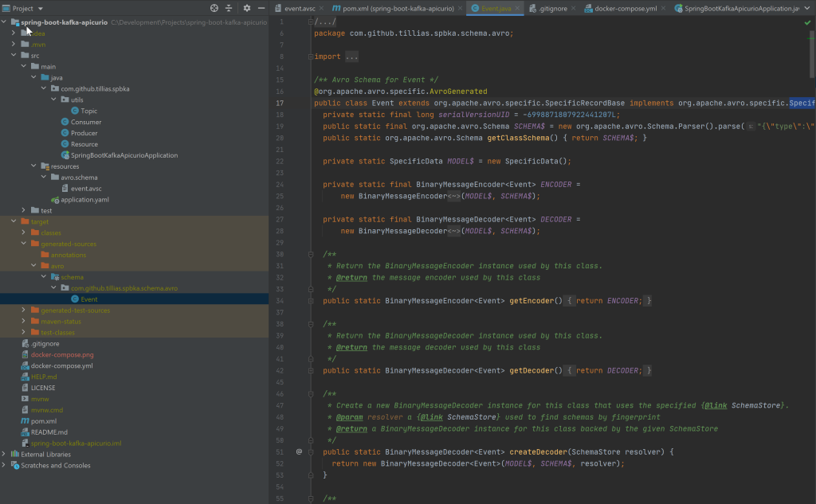Open the Project panel settings gear

tap(247, 7)
